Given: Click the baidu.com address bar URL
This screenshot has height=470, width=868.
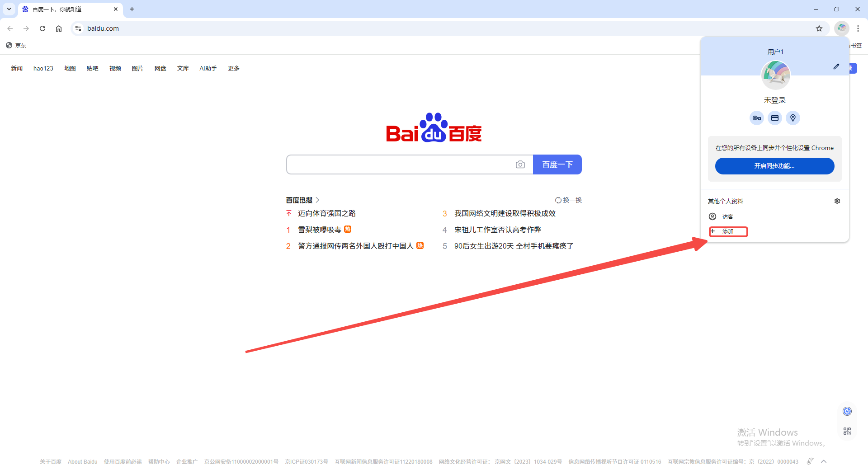Looking at the screenshot, I should click(103, 28).
